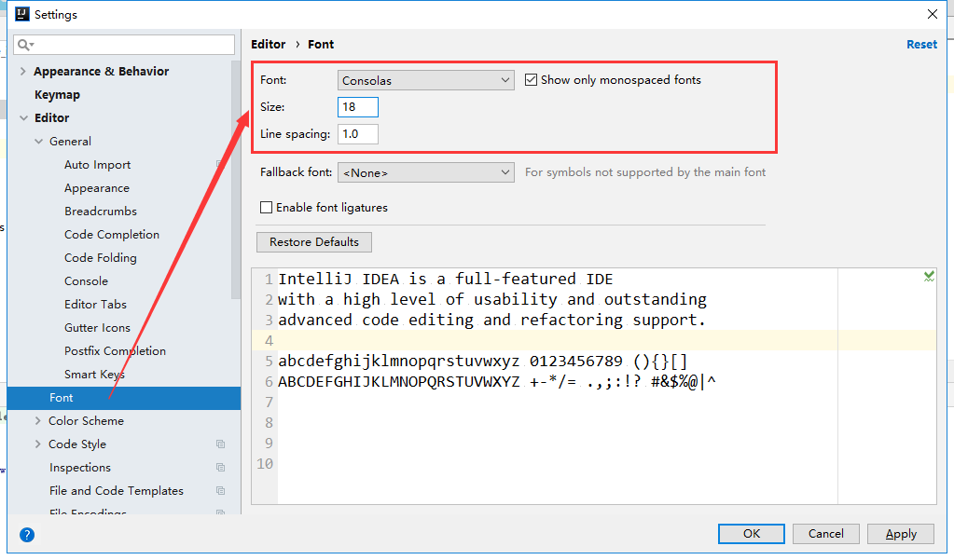Click the search magnifier icon in Settings
Screen dimensions: 954x560
click(25, 45)
